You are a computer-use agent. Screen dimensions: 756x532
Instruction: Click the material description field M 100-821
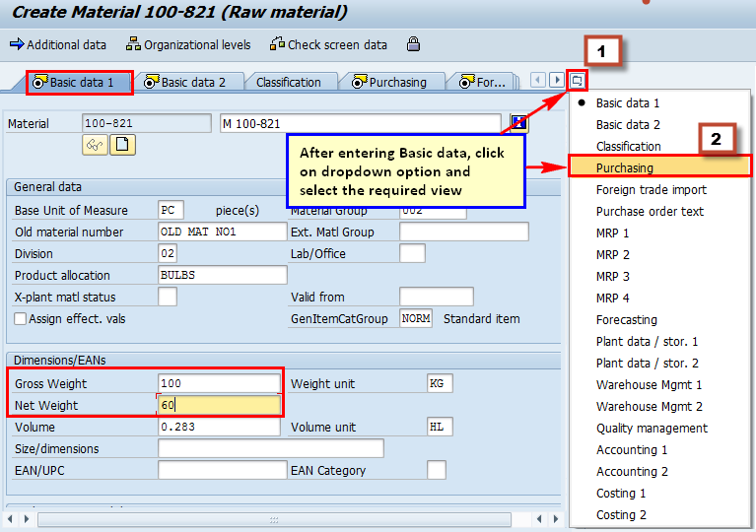360,123
